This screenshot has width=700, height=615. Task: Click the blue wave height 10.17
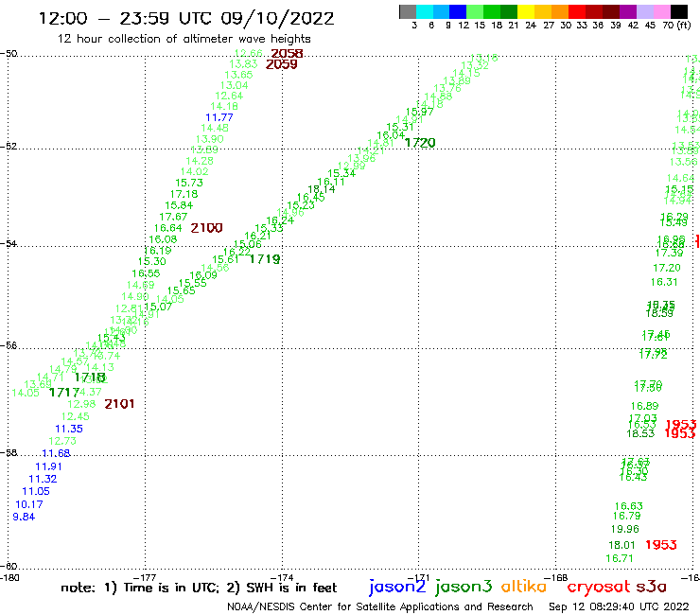(29, 504)
